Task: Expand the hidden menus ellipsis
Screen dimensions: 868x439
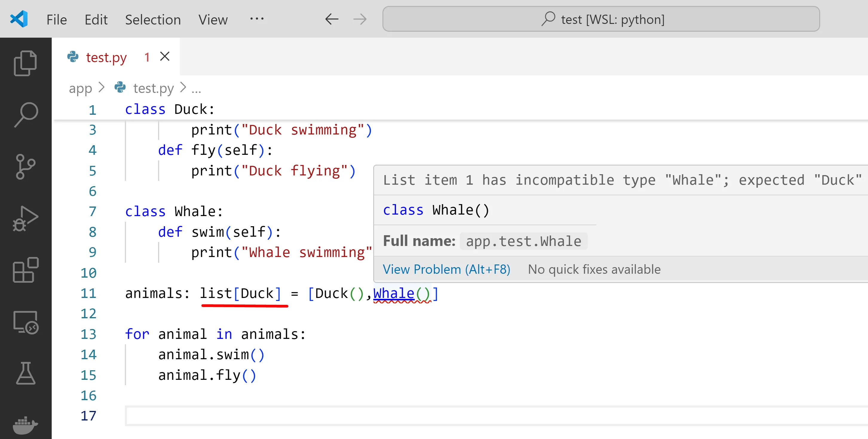Action: (257, 19)
